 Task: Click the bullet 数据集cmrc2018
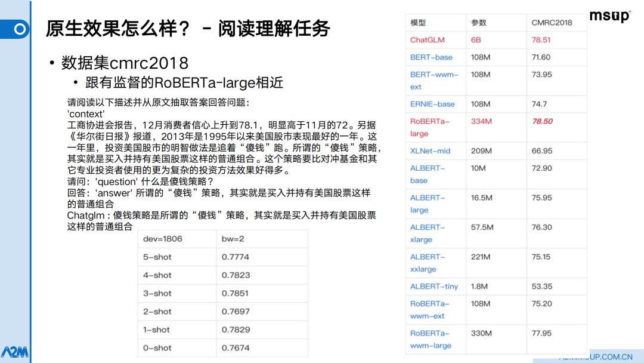click(125, 63)
